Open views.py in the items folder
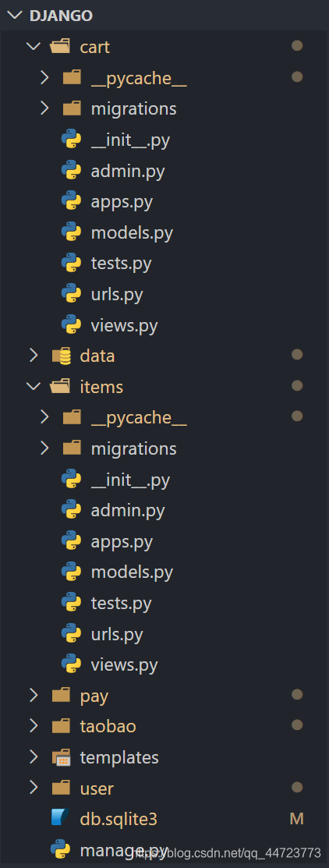 [124, 664]
